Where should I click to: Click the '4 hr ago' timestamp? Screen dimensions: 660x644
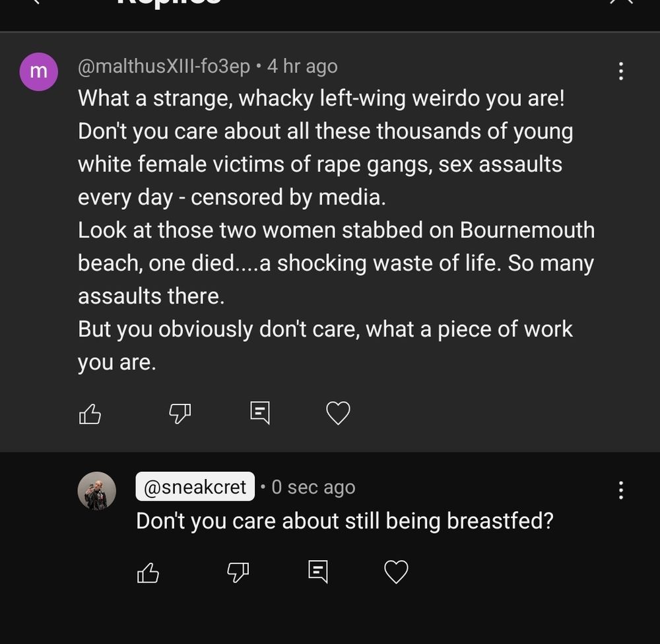pos(302,66)
